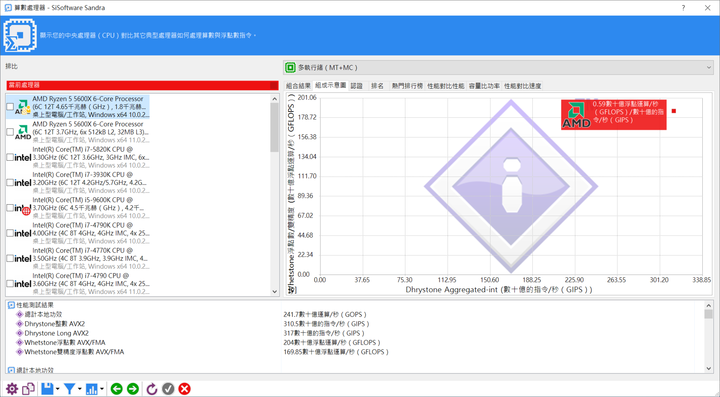Select the Intel Core i7-3930K list entry text
Viewport: 720px width, 397px height.
coord(90,183)
